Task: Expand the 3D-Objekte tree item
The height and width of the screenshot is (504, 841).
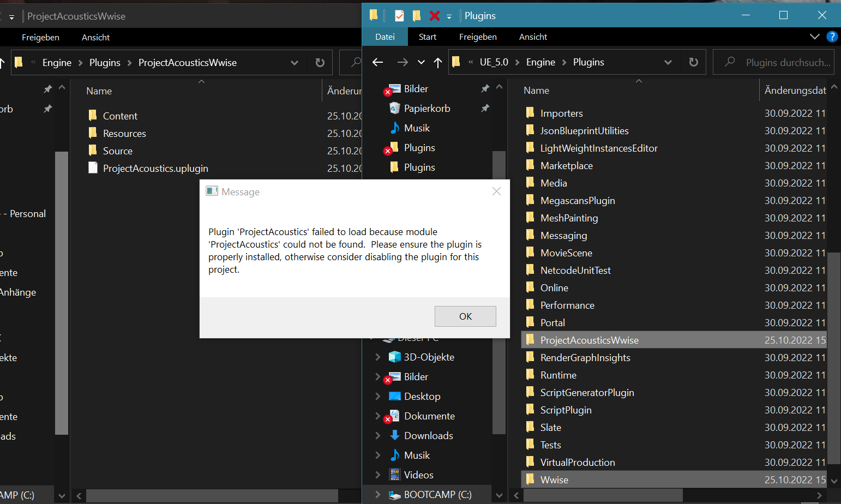Action: tap(378, 357)
